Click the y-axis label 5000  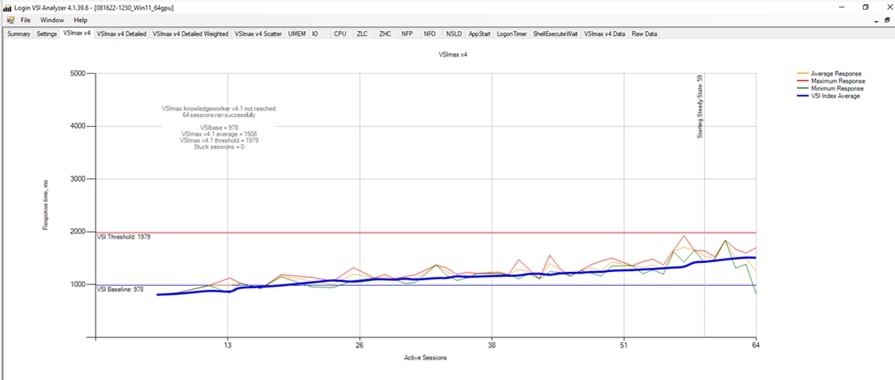78,74
